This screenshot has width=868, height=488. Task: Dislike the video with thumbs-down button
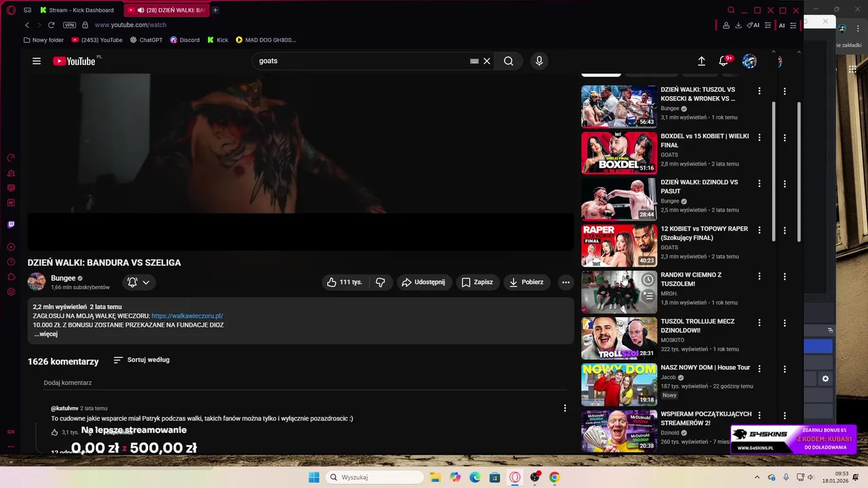pyautogui.click(x=380, y=282)
